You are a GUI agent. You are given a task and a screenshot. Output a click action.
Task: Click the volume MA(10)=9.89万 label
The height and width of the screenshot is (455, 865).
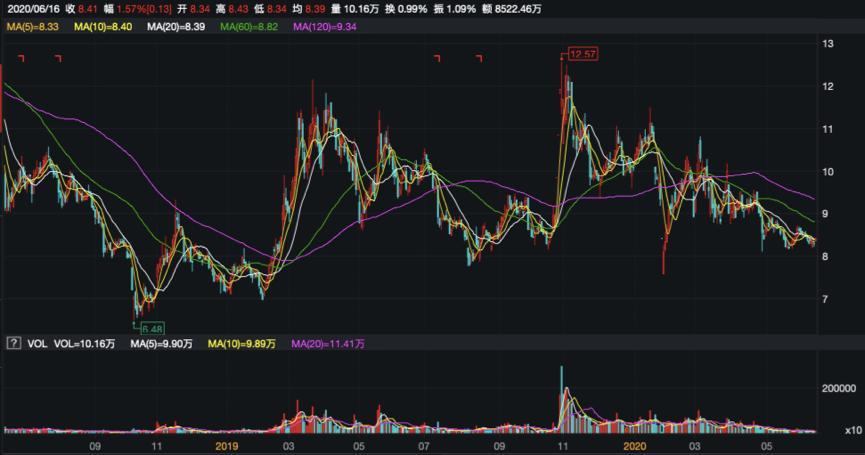(x=243, y=344)
